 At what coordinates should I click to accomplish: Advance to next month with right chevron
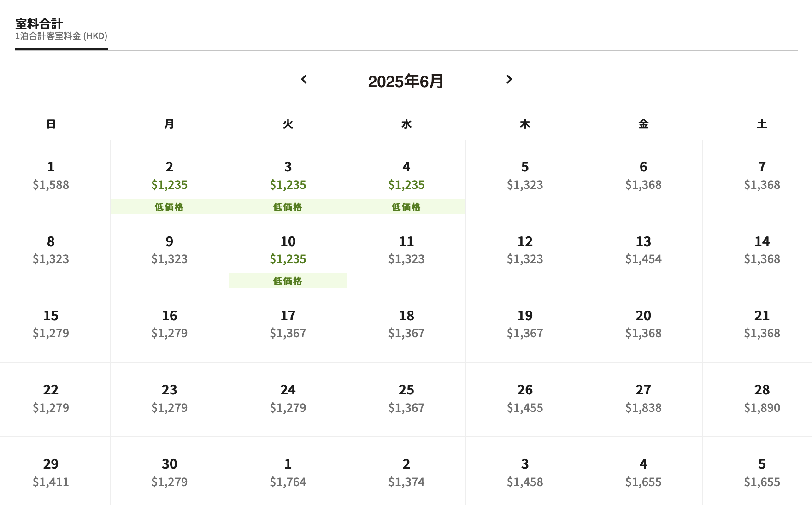tap(509, 79)
